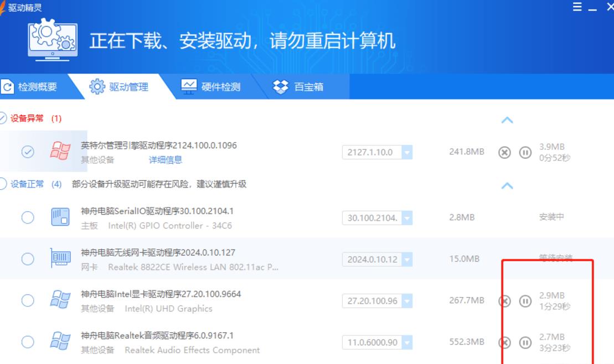Viewport: 614px width, 364px height.
Task: Click the red Windows icon of 英特尔管理引擎
Action: tap(60, 150)
